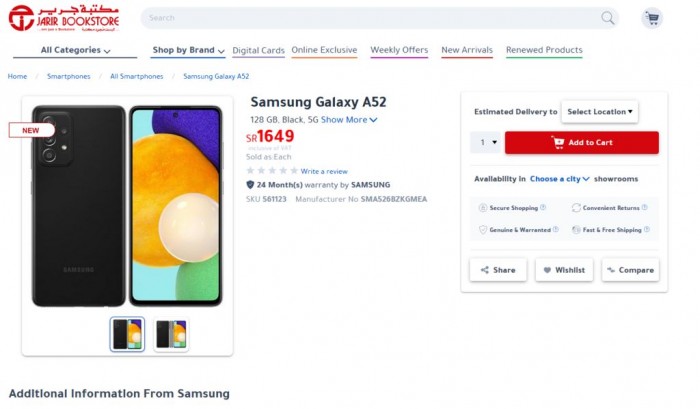Expand Show More product details

click(x=349, y=120)
